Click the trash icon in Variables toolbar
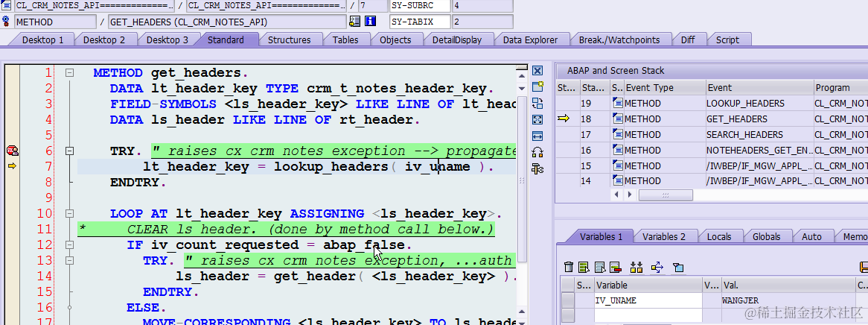The width and height of the screenshot is (868, 325). pyautogui.click(x=568, y=268)
